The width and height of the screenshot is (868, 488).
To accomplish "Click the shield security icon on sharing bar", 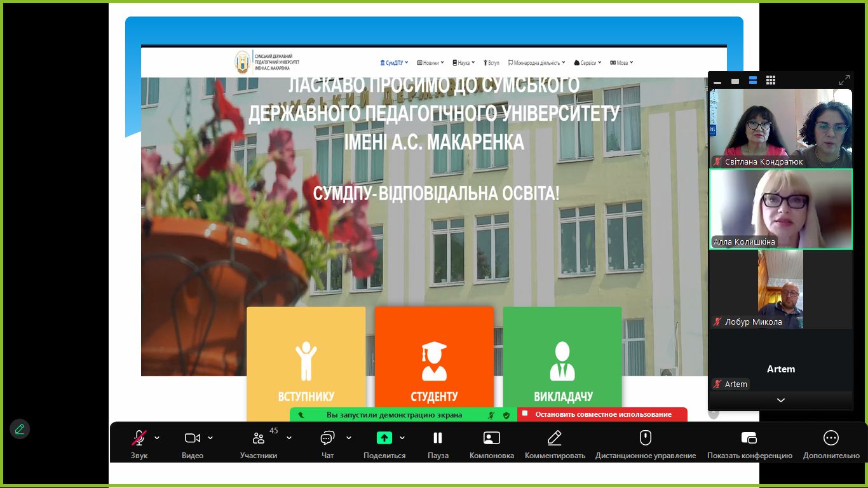I will [x=506, y=415].
